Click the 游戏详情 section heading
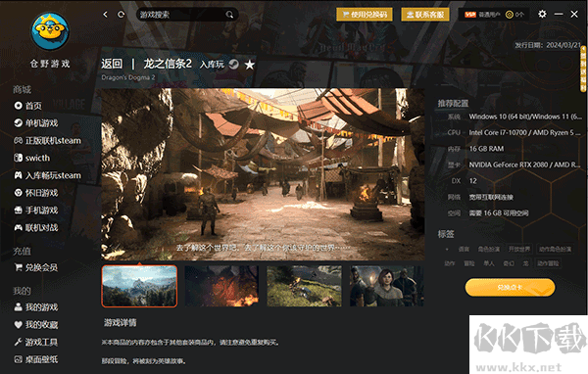 pyautogui.click(x=121, y=323)
